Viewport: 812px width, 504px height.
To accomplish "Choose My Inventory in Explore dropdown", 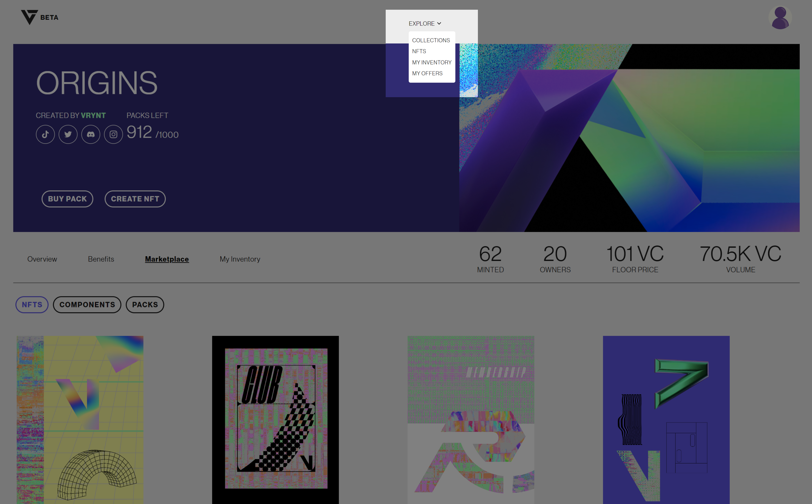I will point(432,62).
